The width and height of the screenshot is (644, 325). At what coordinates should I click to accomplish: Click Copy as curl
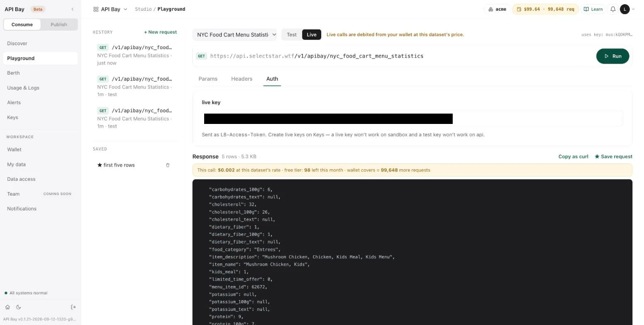coord(573,157)
